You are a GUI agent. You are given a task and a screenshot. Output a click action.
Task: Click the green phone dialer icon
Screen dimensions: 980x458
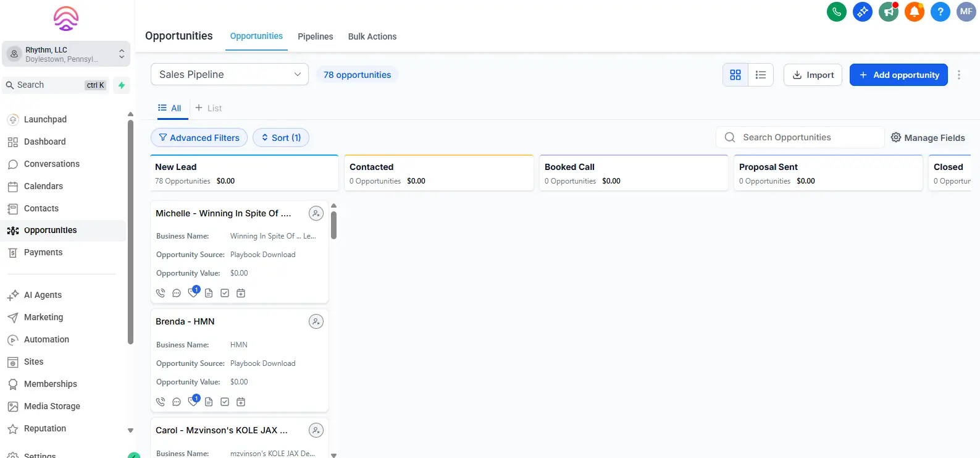[x=836, y=12]
